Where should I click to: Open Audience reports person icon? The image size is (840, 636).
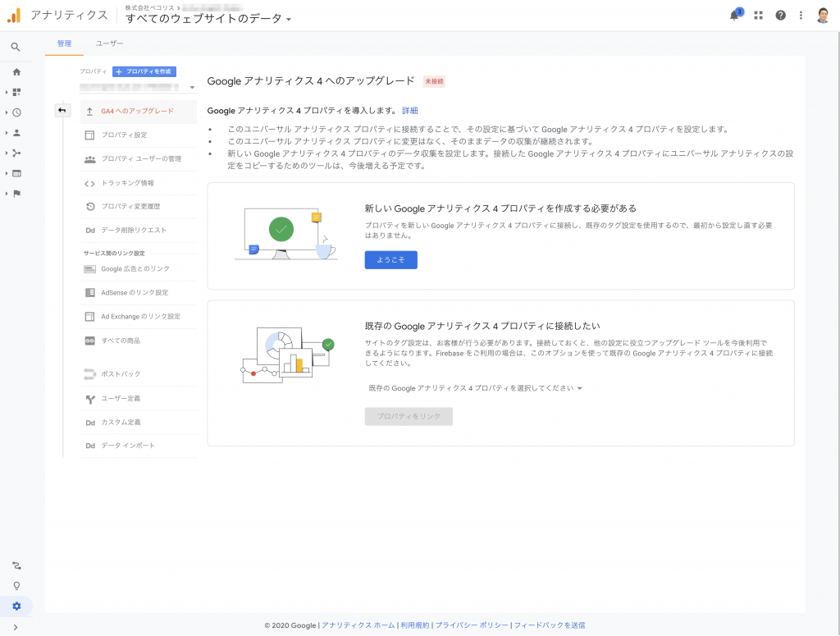16,133
